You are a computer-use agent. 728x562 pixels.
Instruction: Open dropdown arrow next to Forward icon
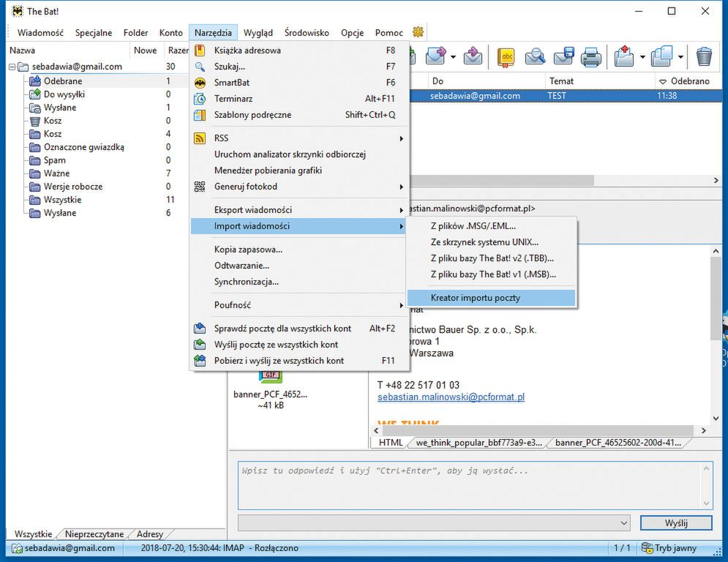point(453,57)
